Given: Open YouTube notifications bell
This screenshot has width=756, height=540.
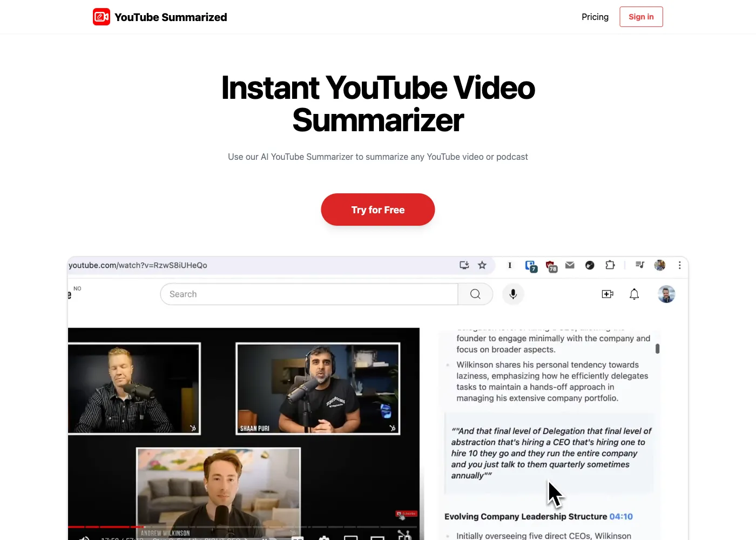Looking at the screenshot, I should tap(634, 294).
